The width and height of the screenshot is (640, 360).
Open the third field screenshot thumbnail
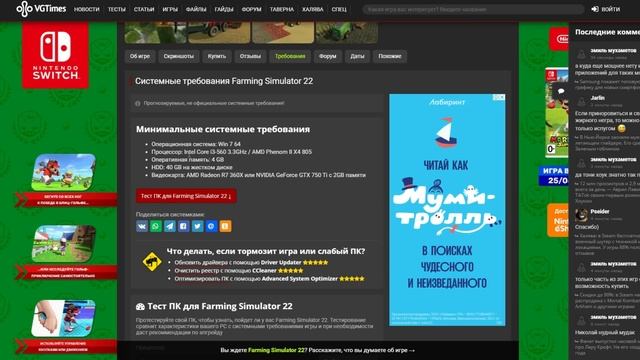283,33
